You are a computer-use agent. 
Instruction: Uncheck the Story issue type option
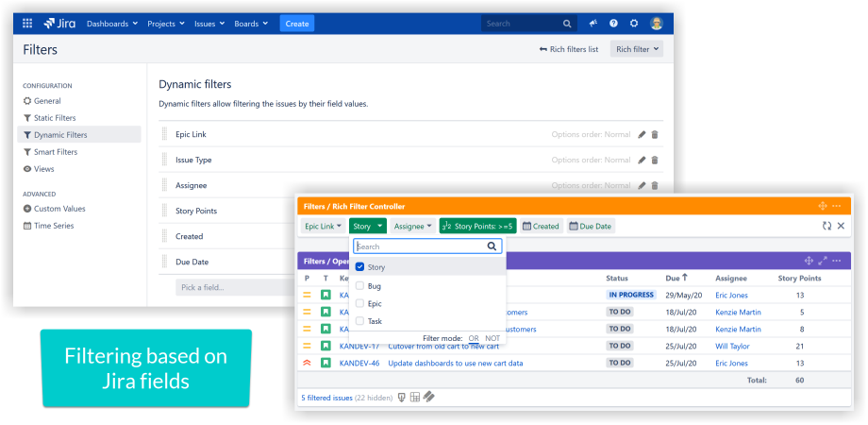pos(359,267)
